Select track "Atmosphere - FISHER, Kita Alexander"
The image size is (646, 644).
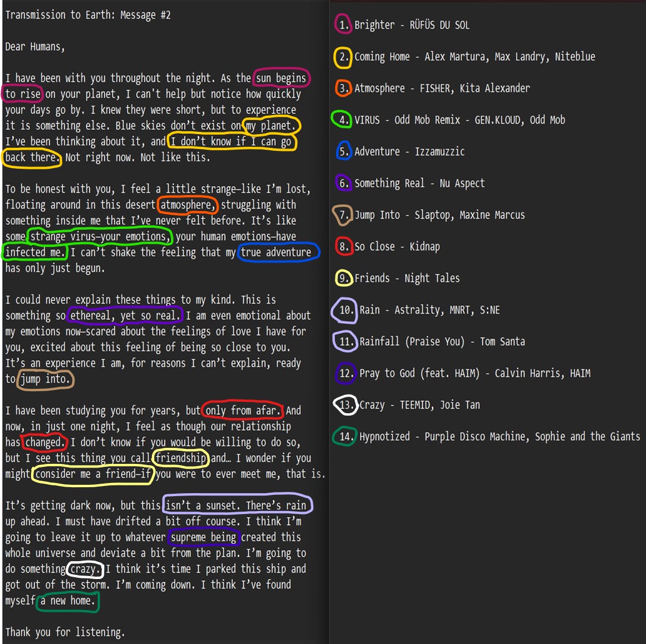click(x=442, y=88)
